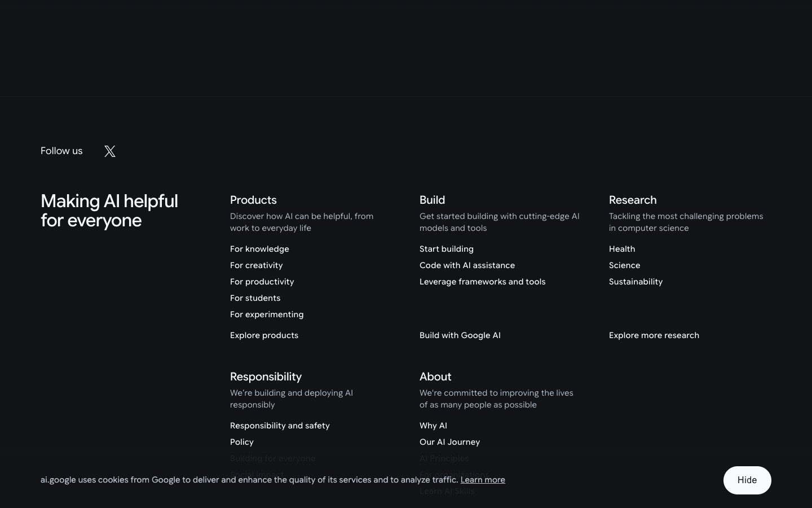Go to the Science research link
Viewport: 812px width, 508px height.
click(625, 265)
